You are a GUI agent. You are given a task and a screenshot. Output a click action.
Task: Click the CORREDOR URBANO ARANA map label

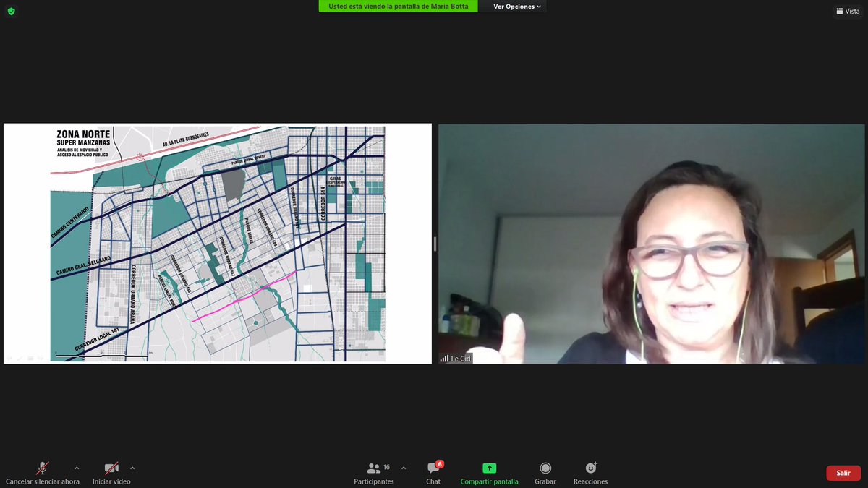click(x=134, y=296)
